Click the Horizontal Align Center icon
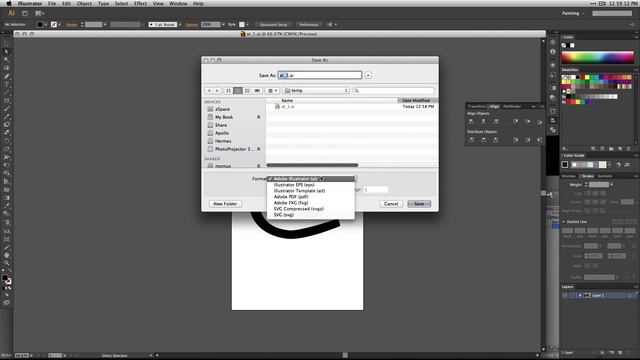Screen dimensions: 640x360 [x=484, y=122]
